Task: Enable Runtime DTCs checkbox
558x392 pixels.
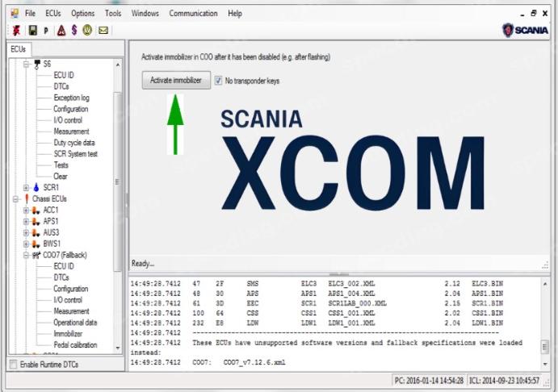Action: point(13,365)
